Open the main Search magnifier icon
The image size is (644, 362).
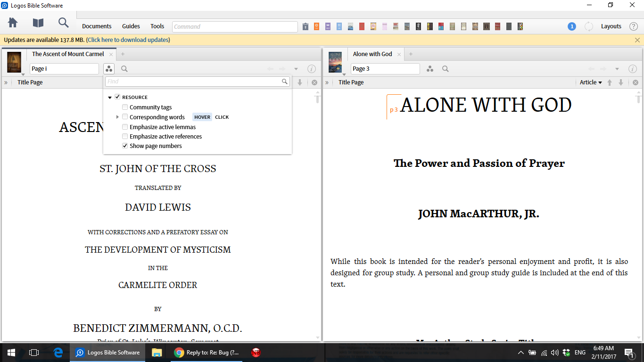coord(63,23)
